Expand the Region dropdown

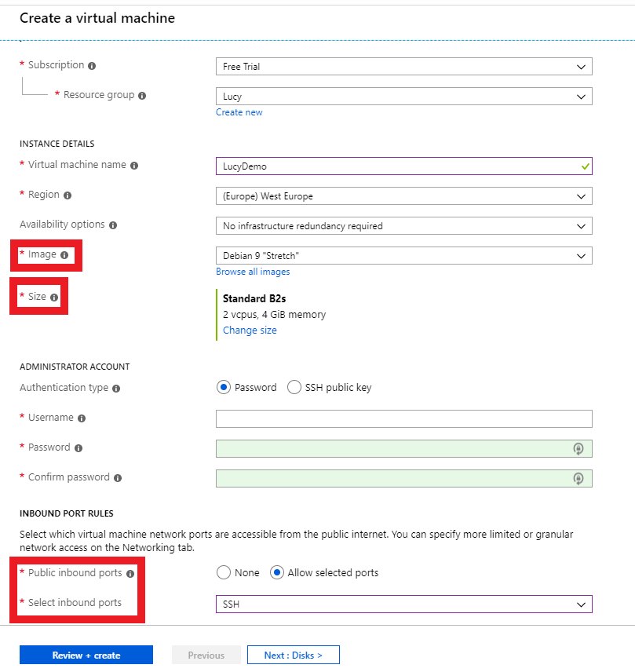click(404, 195)
